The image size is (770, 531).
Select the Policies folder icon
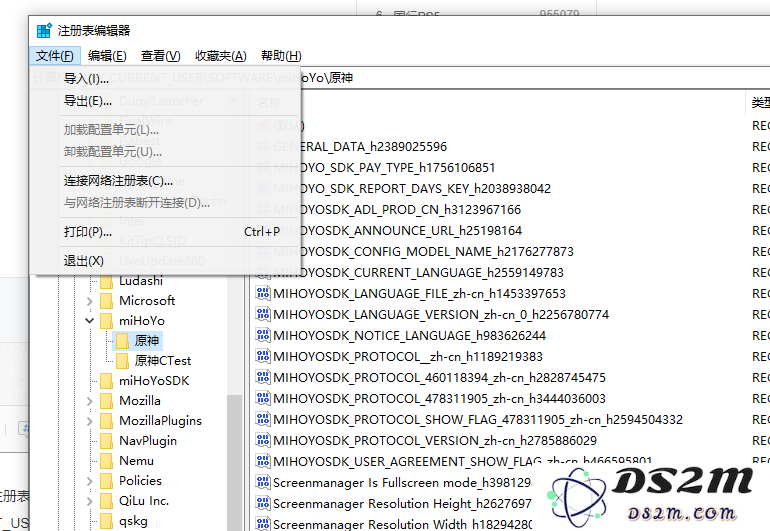[106, 481]
